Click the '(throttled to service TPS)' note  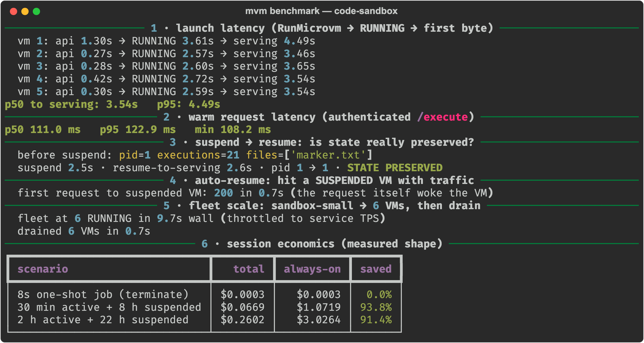[303, 219]
